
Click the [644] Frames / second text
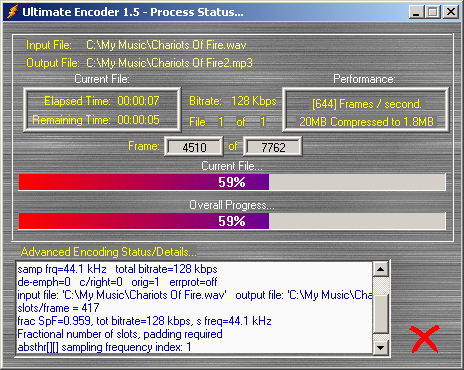(367, 104)
